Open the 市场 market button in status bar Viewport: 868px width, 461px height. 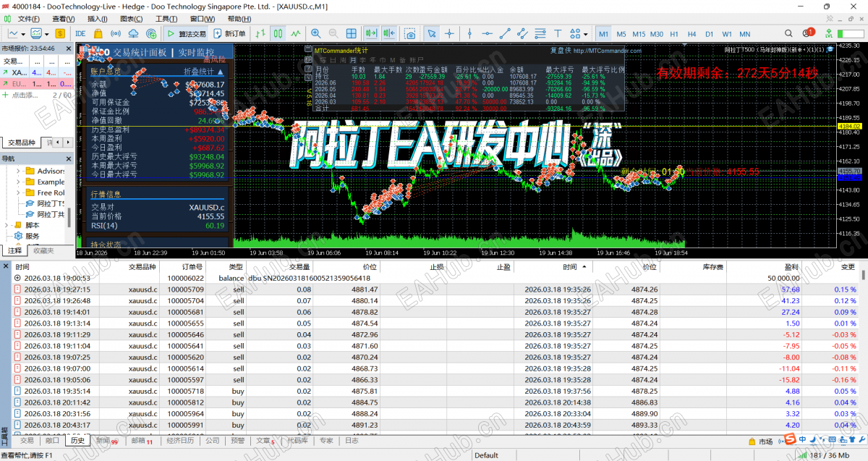[759, 441]
